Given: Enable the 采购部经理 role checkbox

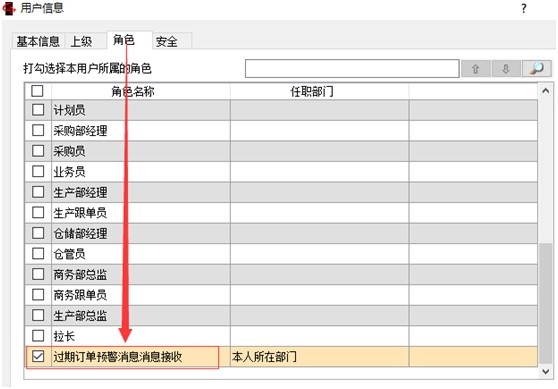Looking at the screenshot, I should coord(38,130).
